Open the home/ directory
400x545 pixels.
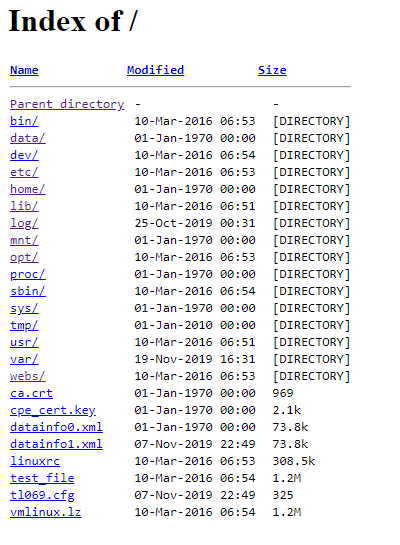[x=28, y=189]
